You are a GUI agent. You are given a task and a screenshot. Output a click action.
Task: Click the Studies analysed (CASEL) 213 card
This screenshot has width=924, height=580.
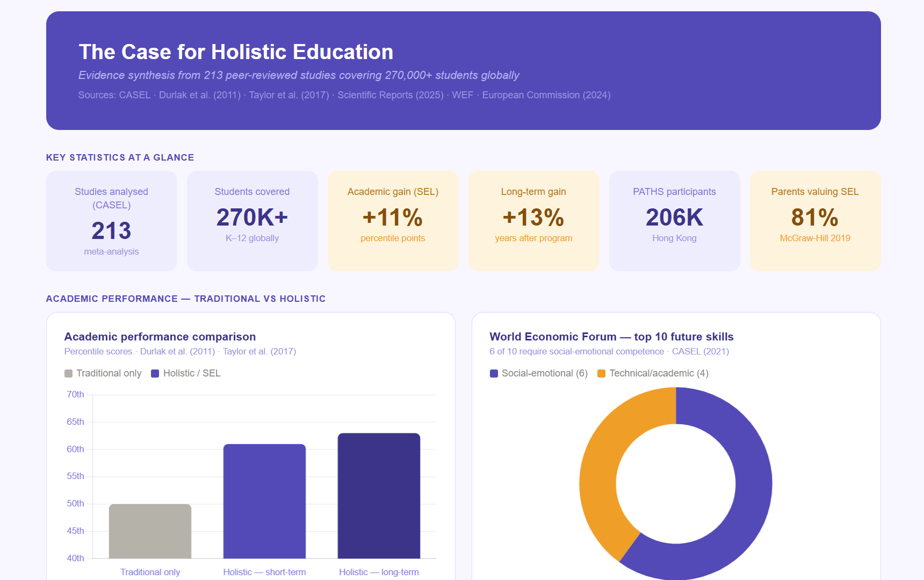click(x=112, y=221)
